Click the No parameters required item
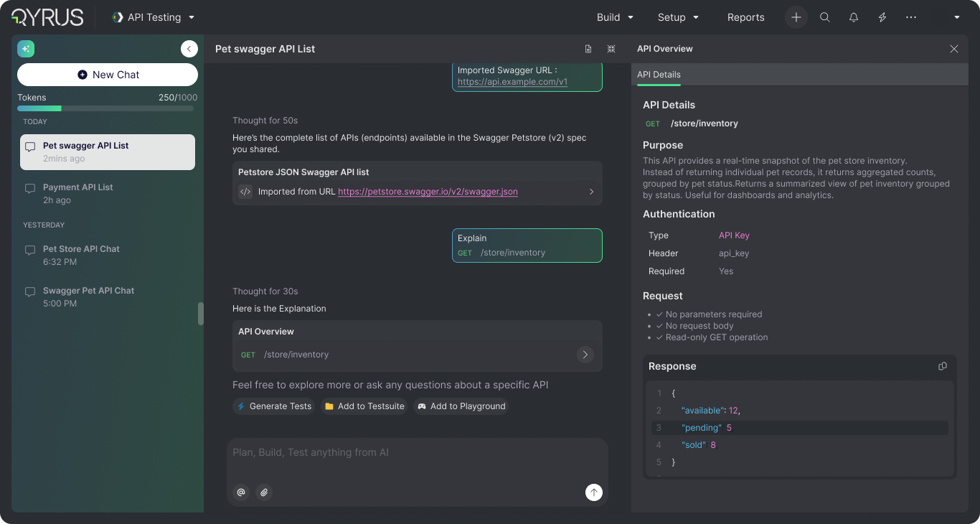The height and width of the screenshot is (524, 980). 709,314
